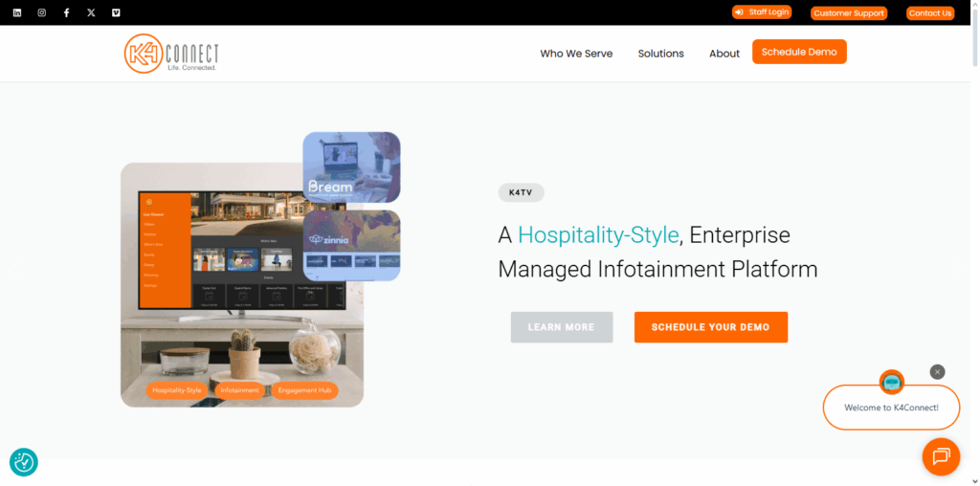Image resolution: width=980 pixels, height=486 pixels.
Task: Click Schedule Your Demo button
Action: point(711,327)
